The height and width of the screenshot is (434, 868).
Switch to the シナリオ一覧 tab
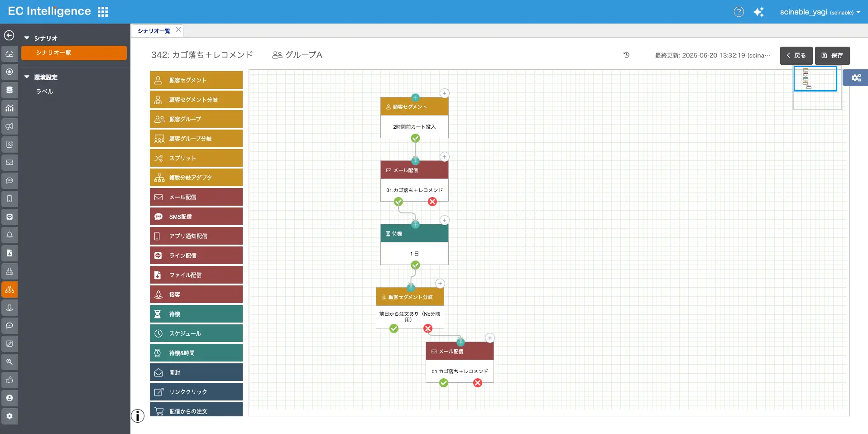154,31
